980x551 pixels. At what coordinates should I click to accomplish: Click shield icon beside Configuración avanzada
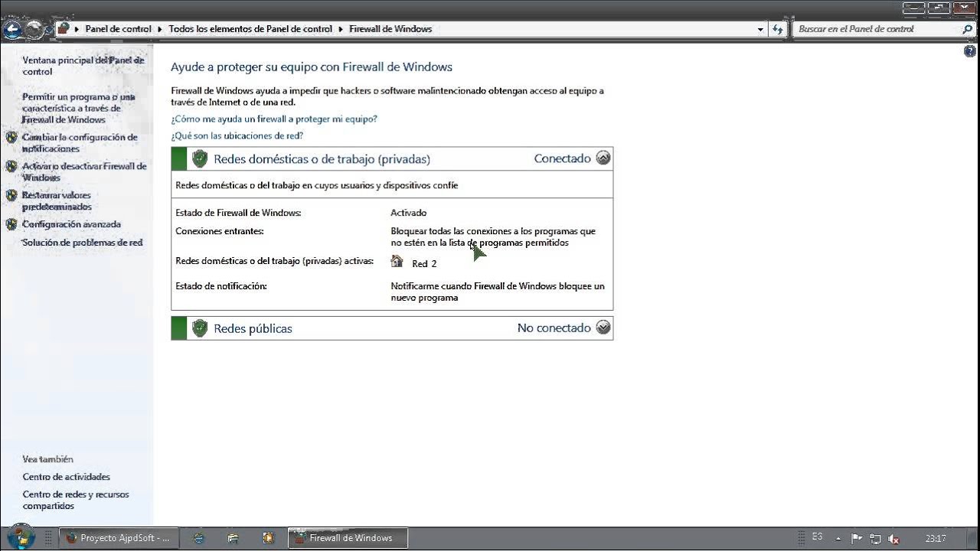11,224
